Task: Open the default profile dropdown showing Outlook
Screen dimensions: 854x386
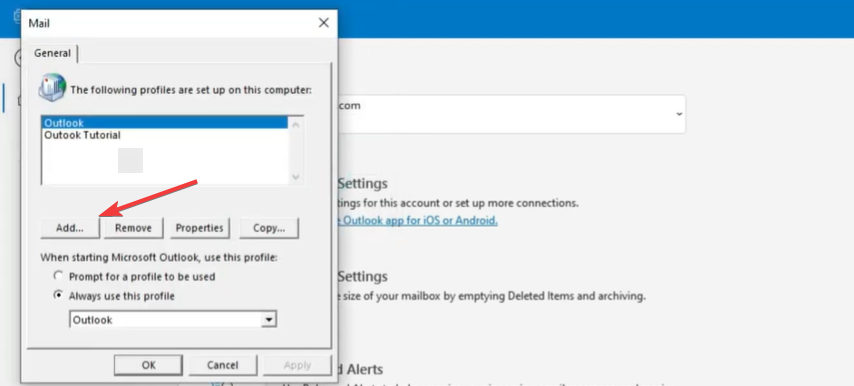Action: pyautogui.click(x=173, y=320)
